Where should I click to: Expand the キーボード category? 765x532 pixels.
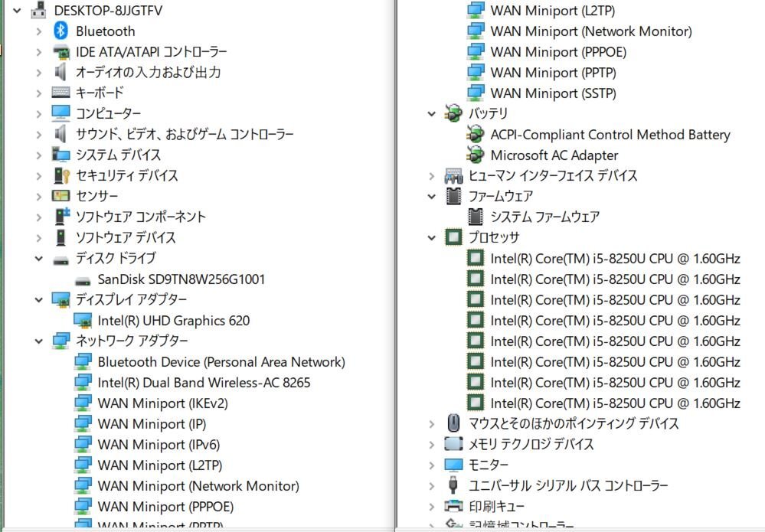pyautogui.click(x=39, y=93)
